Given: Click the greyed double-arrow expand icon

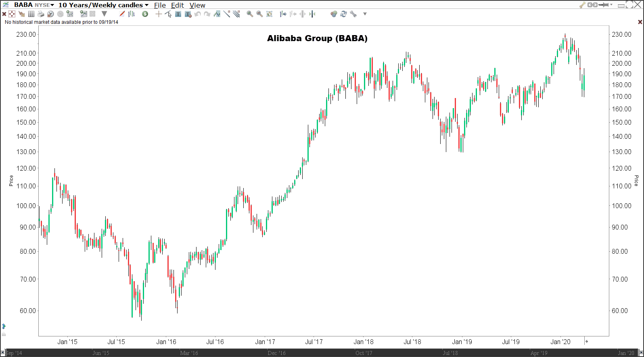Looking at the screenshot, I should click(303, 14).
